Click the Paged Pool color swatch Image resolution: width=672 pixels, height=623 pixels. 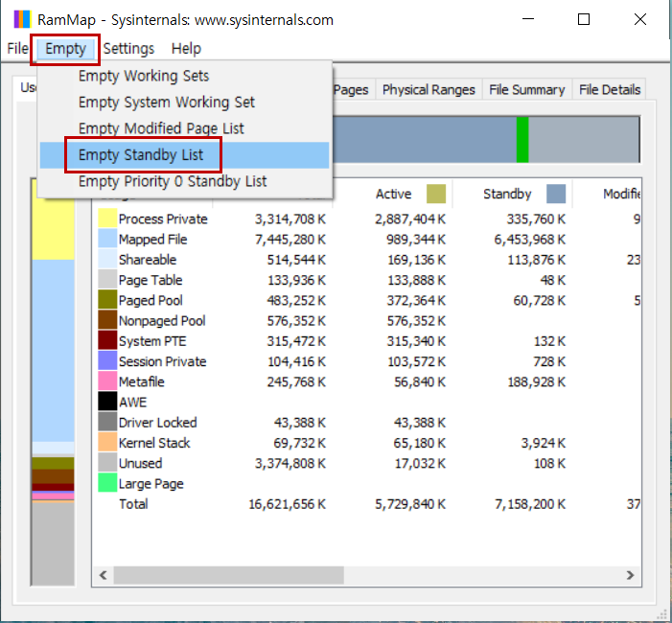107,300
